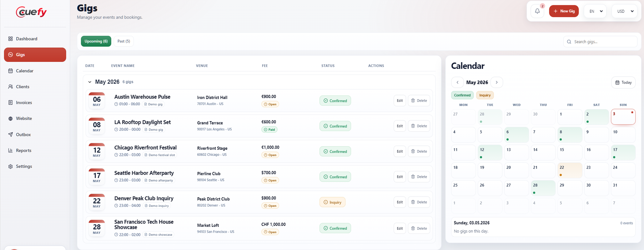Click the Paid badge for LA Rooftop
This screenshot has width=644, height=250.
(x=269, y=129)
